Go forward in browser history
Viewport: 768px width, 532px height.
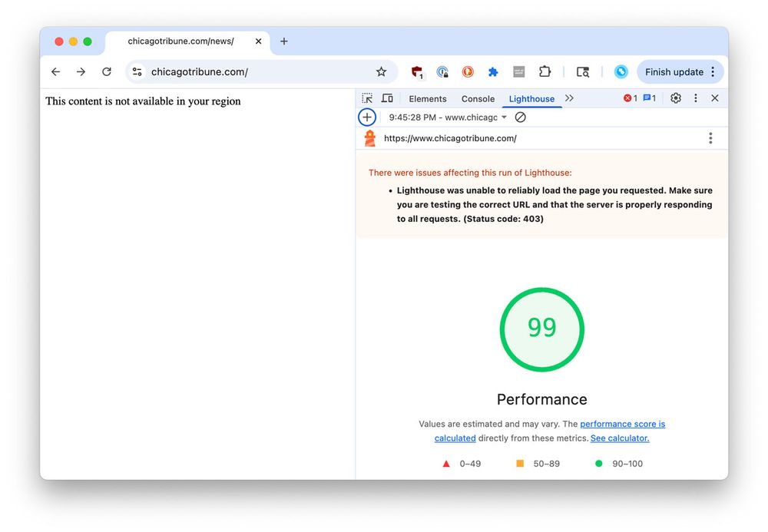click(81, 72)
